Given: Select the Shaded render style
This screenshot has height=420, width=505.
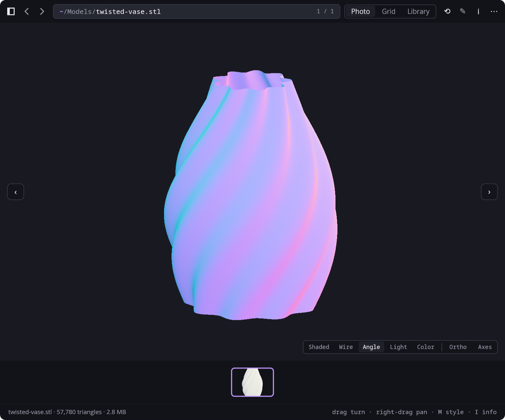Looking at the screenshot, I should [x=319, y=347].
